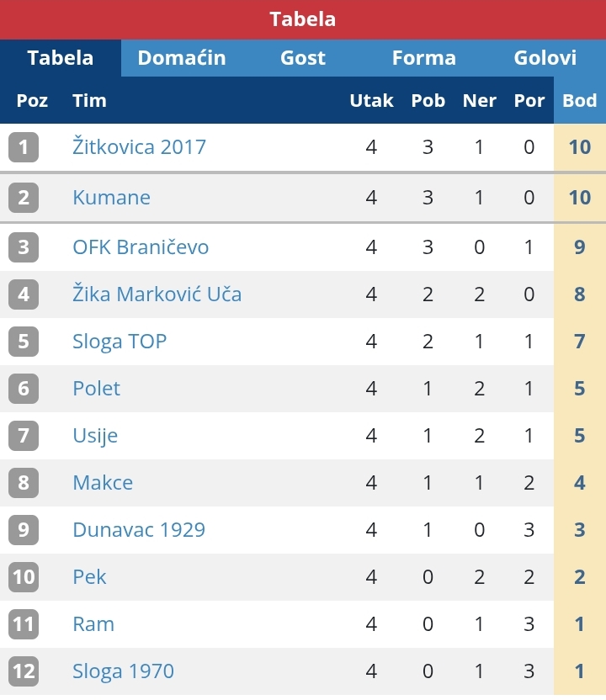
Task: Click position badge number 12
Action: pos(24,671)
